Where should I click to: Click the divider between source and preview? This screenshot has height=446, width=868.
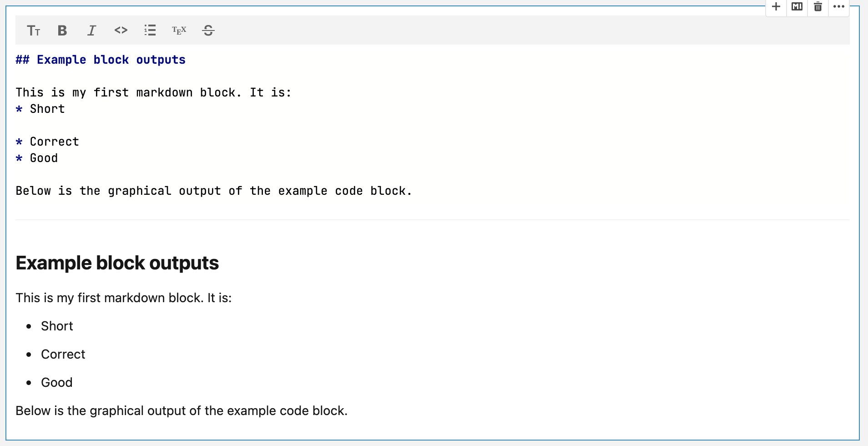pyautogui.click(x=432, y=219)
